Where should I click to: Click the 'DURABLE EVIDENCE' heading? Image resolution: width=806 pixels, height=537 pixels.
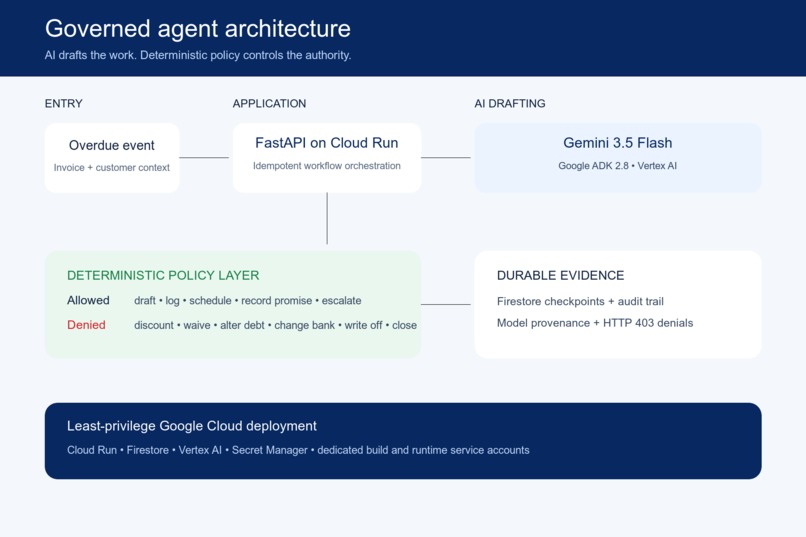click(560, 275)
